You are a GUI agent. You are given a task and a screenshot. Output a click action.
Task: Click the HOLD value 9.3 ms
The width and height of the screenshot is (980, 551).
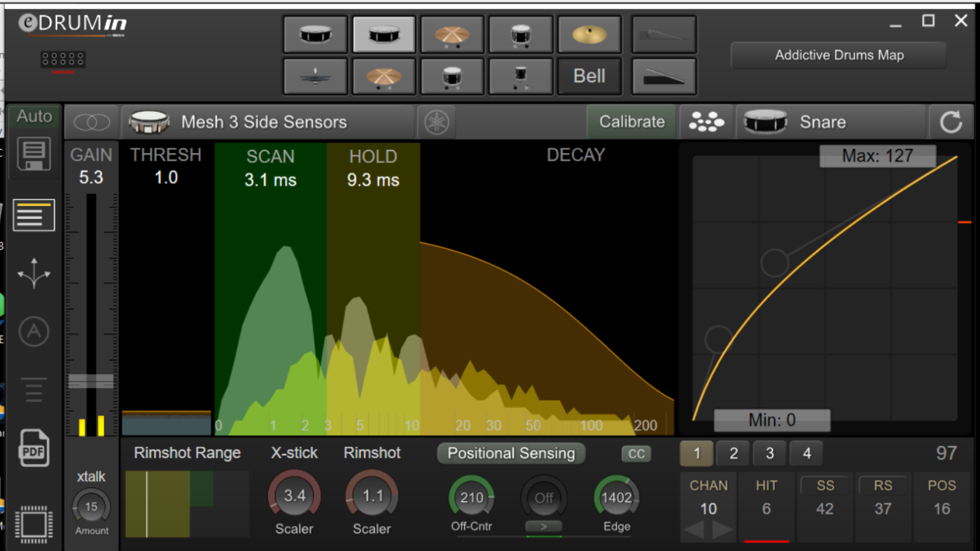pos(373,180)
